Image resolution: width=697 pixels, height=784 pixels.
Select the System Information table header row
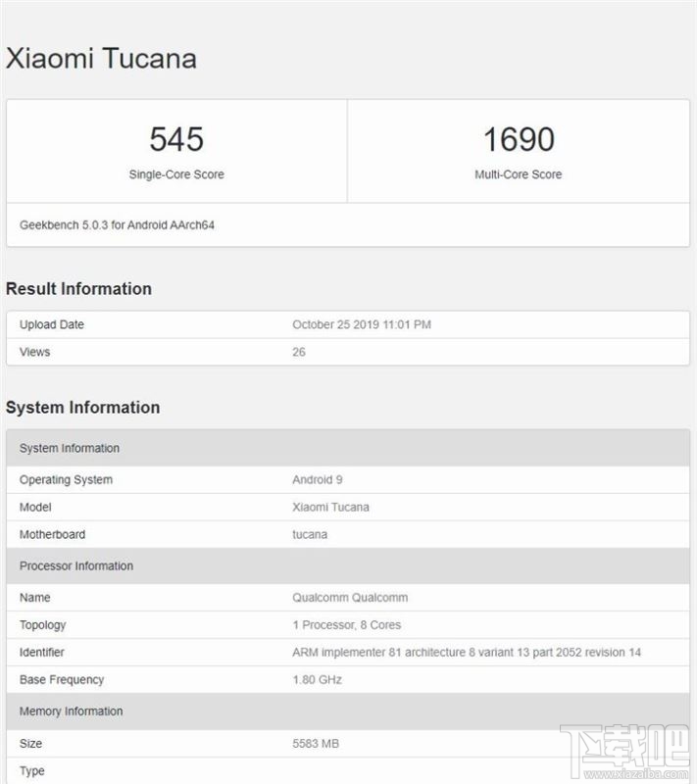pos(348,449)
